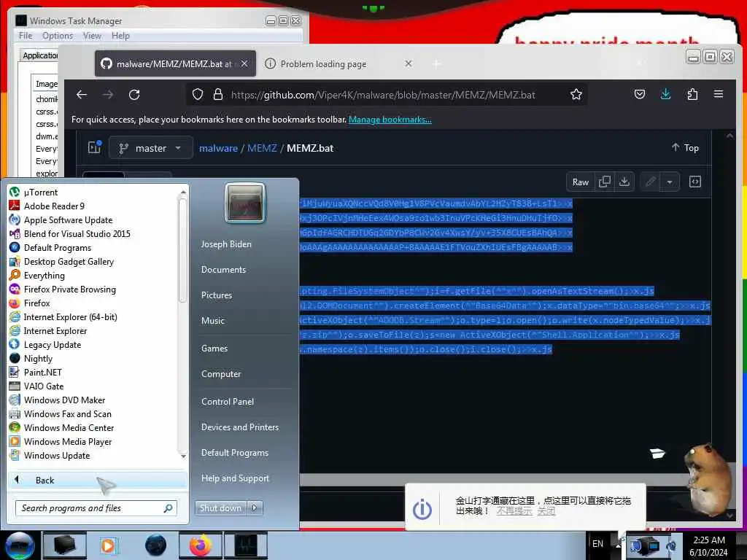Copy raw file contents icon
This screenshot has height=560, width=747.
[604, 182]
